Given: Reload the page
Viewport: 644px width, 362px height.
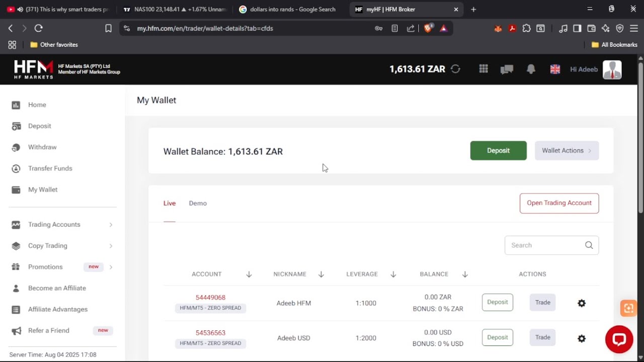Looking at the screenshot, I should pyautogui.click(x=39, y=29).
